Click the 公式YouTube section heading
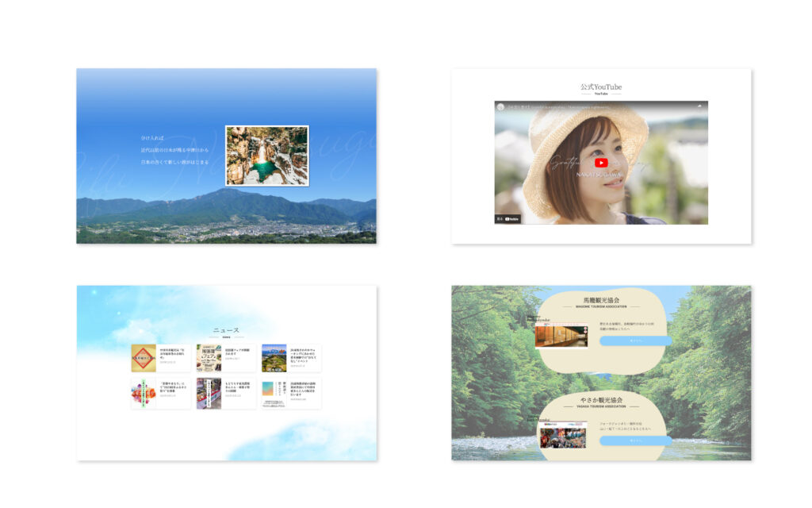Screen dimensions: 812x508 (x=601, y=87)
